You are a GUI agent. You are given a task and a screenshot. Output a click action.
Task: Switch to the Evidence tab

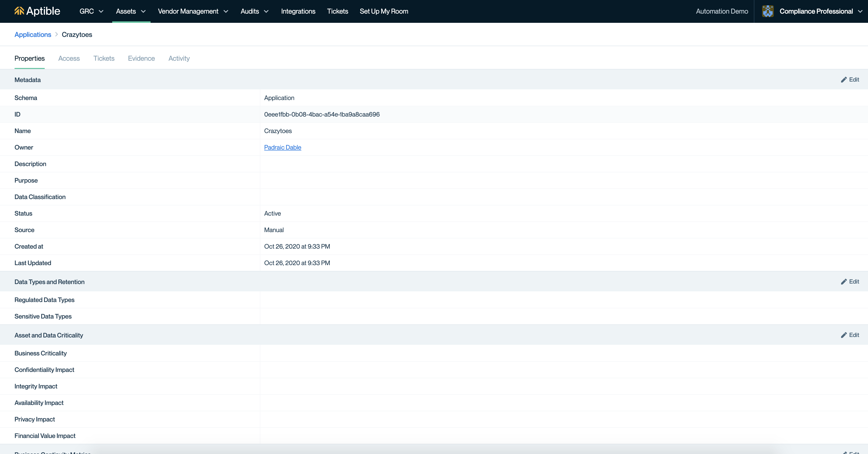tap(141, 58)
